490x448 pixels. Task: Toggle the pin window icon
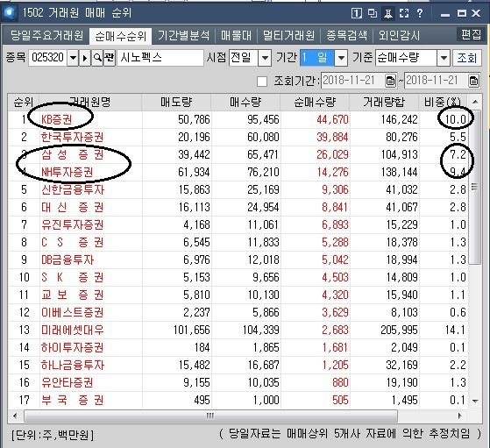click(388, 13)
